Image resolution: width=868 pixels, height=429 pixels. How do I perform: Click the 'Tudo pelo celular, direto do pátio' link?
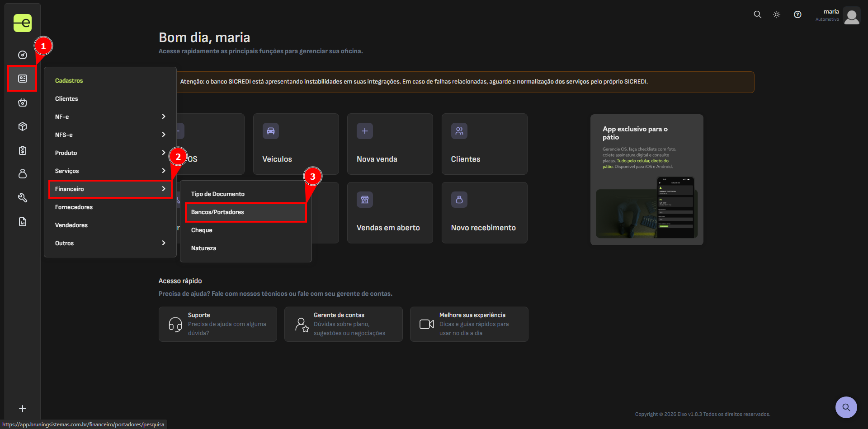[636, 163]
